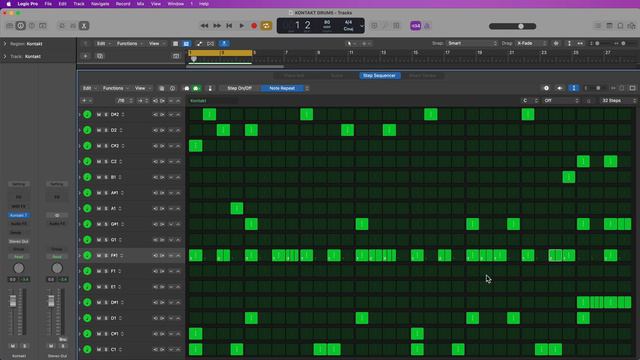
Task: Open the List Editors icon
Action: coord(598,26)
